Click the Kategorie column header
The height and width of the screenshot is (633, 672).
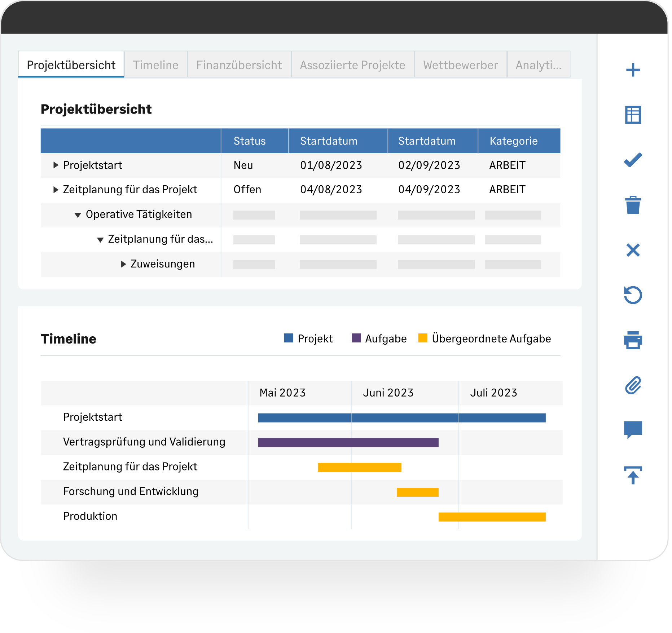click(x=513, y=141)
